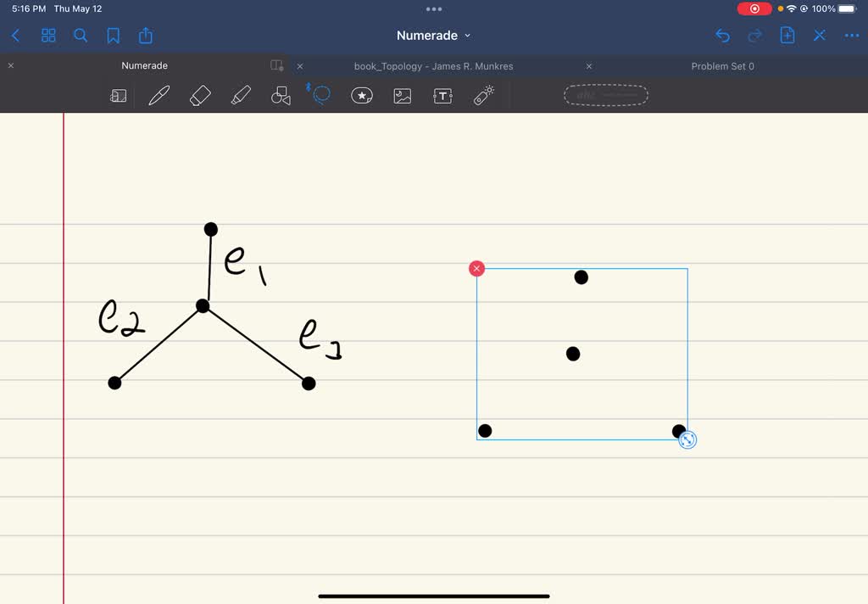Open the Shapes tool
868x604 pixels.
point(281,95)
